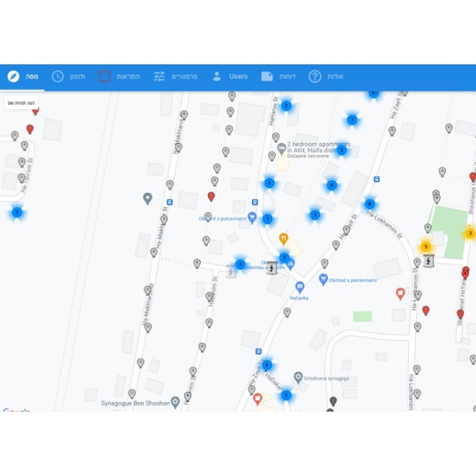
Task: Click the bell icon for התראות alerts
Action: click(104, 77)
